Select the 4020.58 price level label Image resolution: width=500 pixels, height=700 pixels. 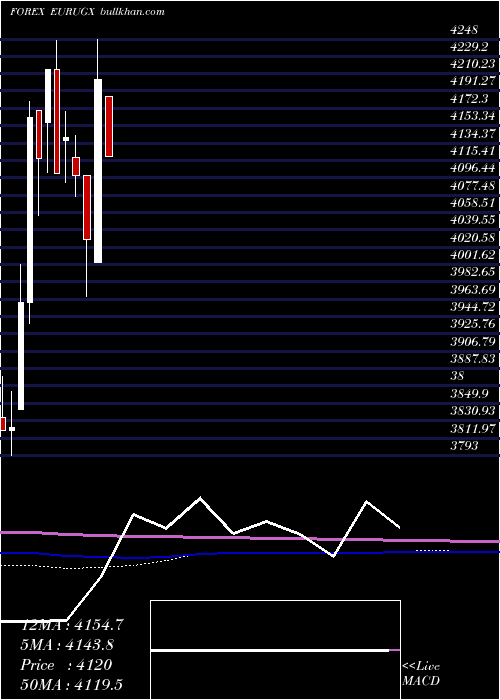[x=473, y=237]
